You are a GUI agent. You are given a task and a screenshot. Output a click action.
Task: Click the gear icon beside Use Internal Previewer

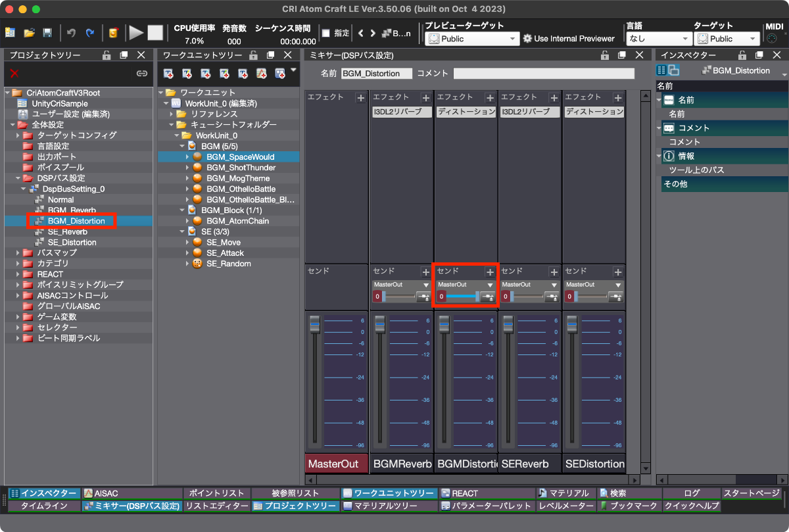(x=527, y=39)
